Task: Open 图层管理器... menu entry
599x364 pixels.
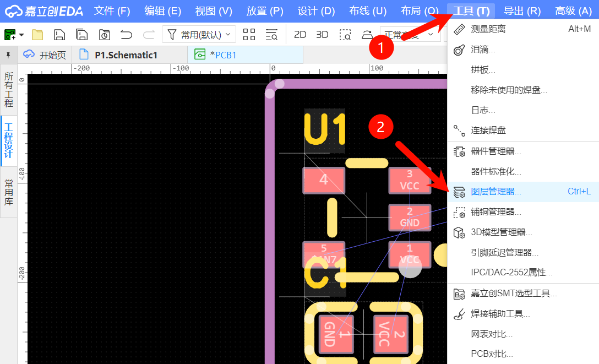Action: [x=523, y=192]
